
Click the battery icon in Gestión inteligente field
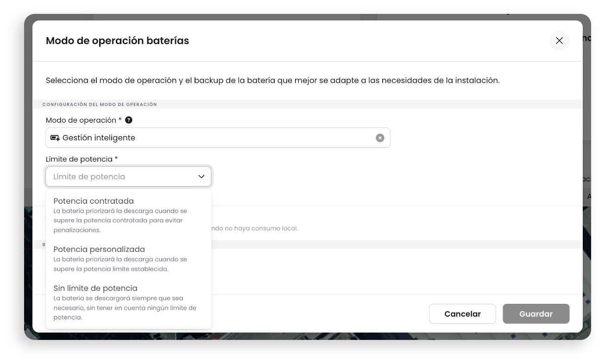(x=55, y=138)
